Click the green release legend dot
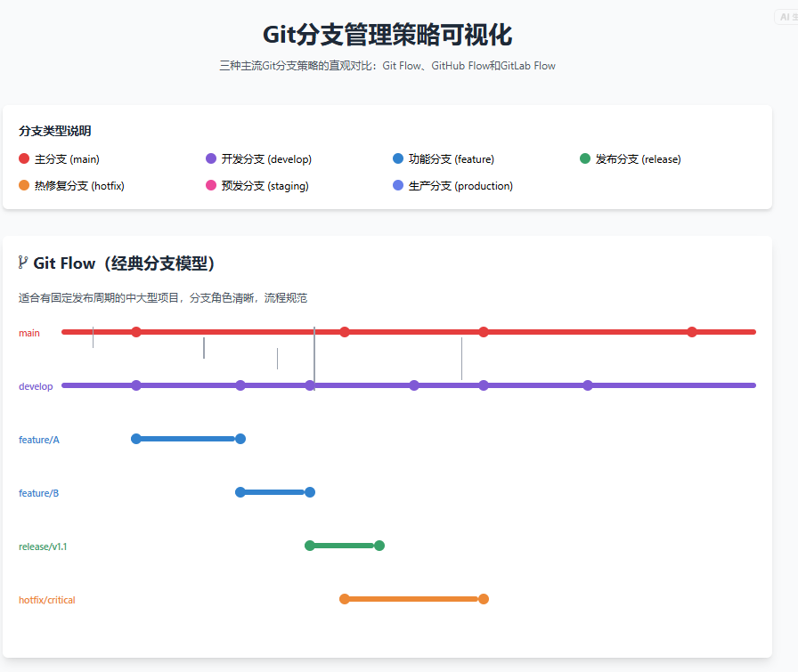This screenshot has width=798, height=672. click(x=585, y=158)
